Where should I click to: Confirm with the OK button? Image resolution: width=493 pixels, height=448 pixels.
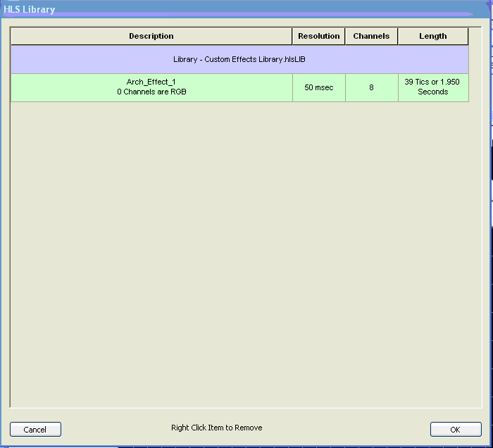pos(456,429)
